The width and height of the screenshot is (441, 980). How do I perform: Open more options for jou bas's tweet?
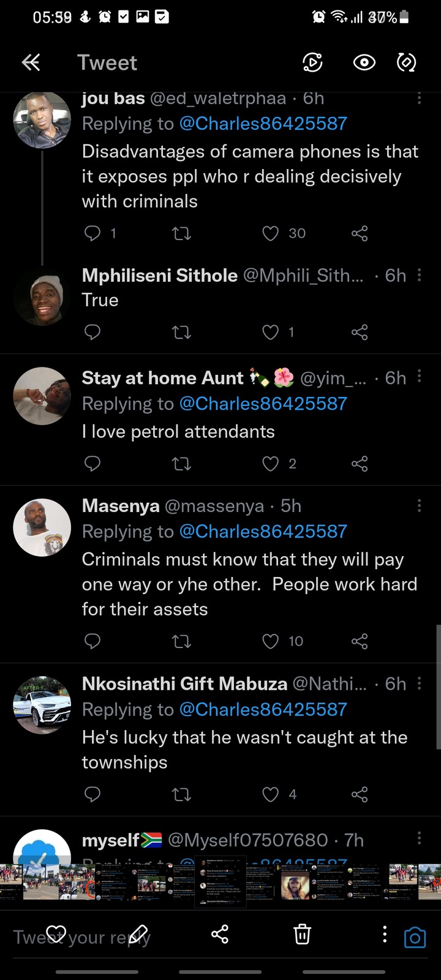pos(419,98)
